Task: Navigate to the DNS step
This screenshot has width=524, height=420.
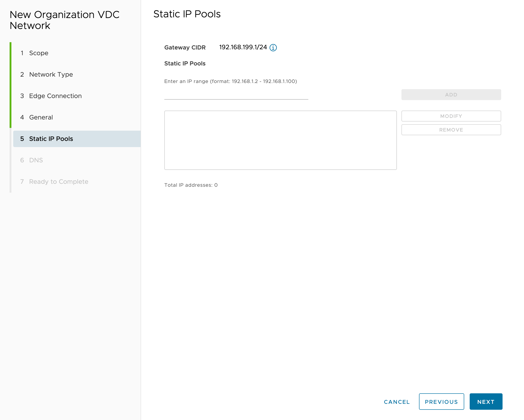Action: tap(36, 160)
